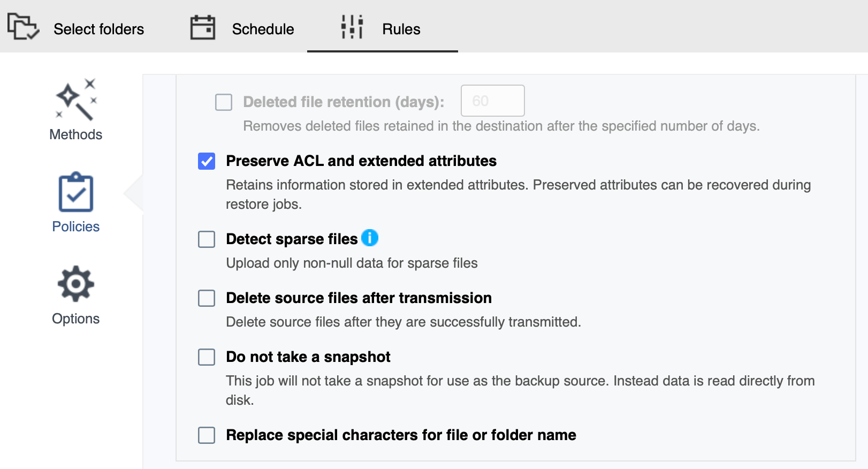Click the Rules sliders icon
The image size is (868, 469).
[352, 27]
